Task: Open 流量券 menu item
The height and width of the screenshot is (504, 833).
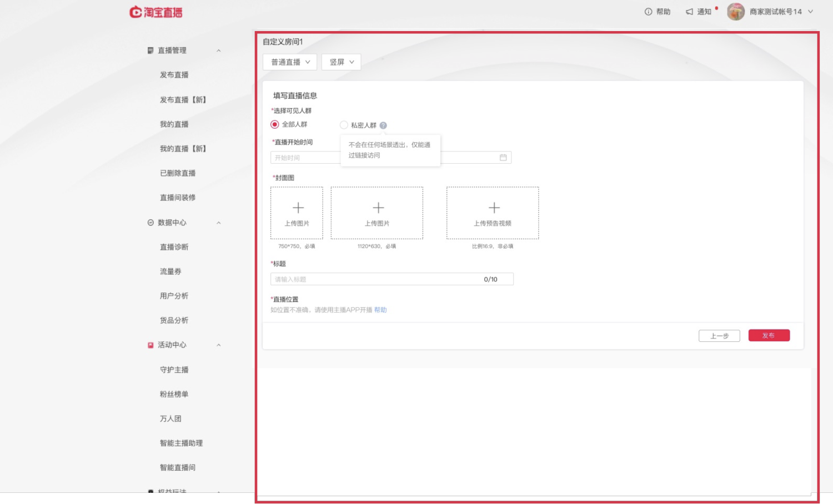Action: [170, 271]
